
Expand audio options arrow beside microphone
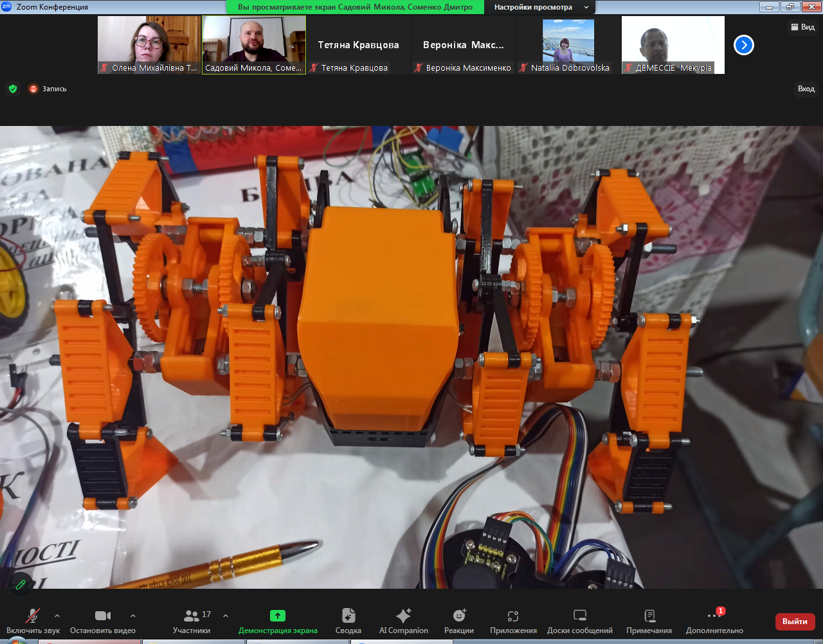[57, 616]
